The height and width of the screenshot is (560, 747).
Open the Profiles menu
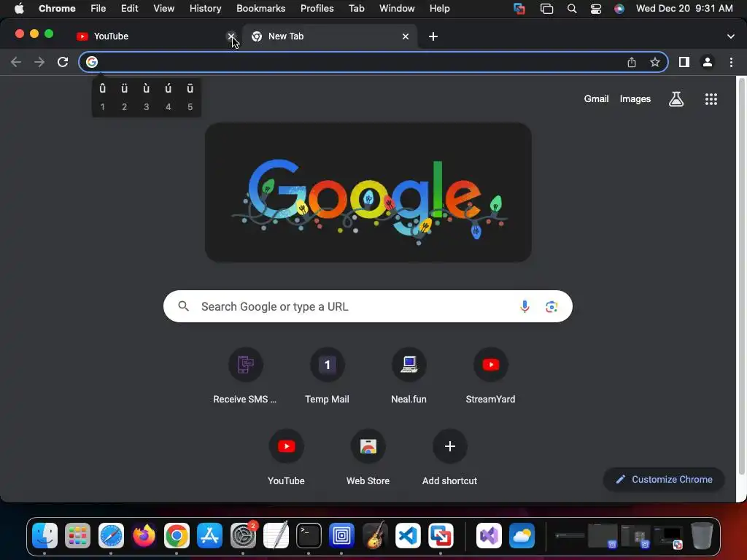317,9
